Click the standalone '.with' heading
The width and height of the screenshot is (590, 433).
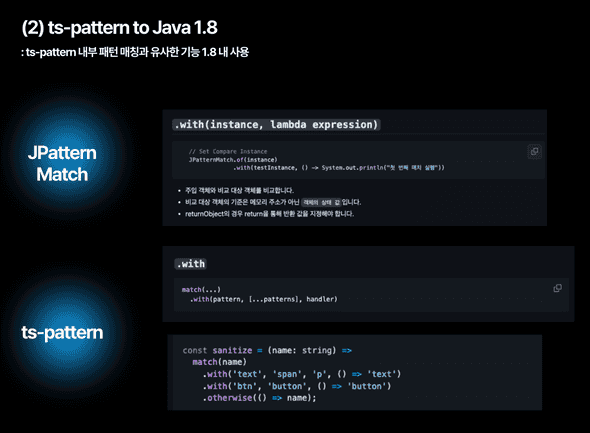coord(191,264)
